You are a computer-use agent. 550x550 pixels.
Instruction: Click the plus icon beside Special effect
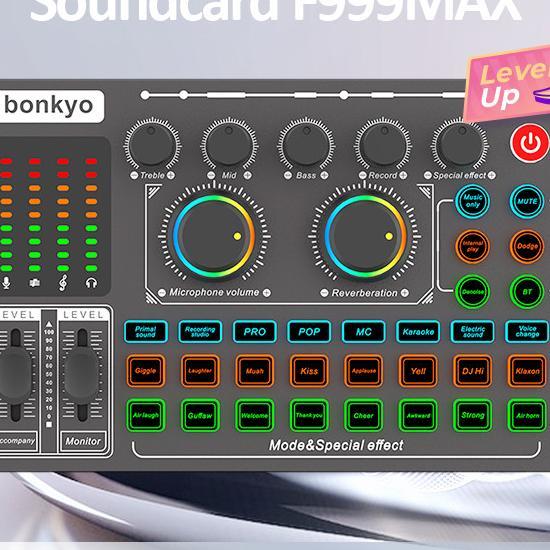pyautogui.click(x=492, y=175)
